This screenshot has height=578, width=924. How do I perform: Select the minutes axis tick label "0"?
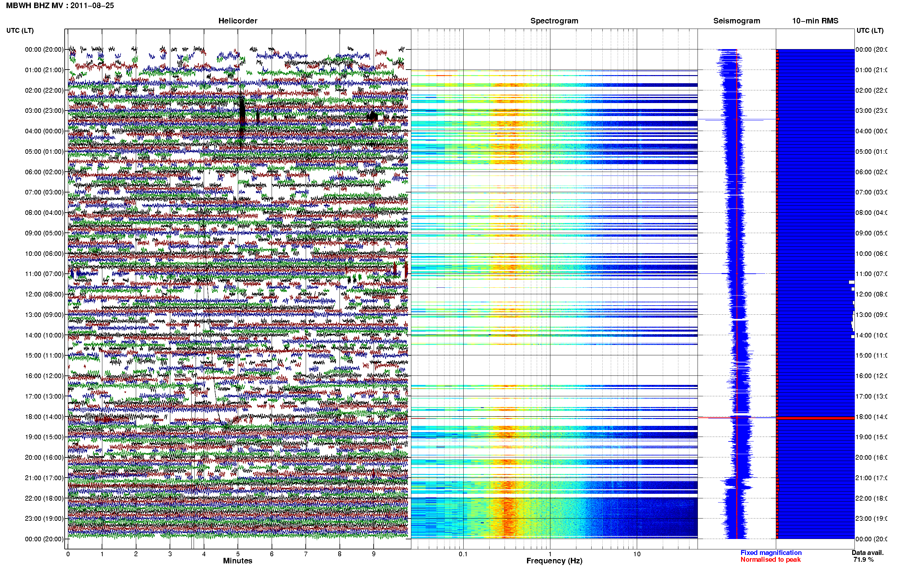click(68, 554)
